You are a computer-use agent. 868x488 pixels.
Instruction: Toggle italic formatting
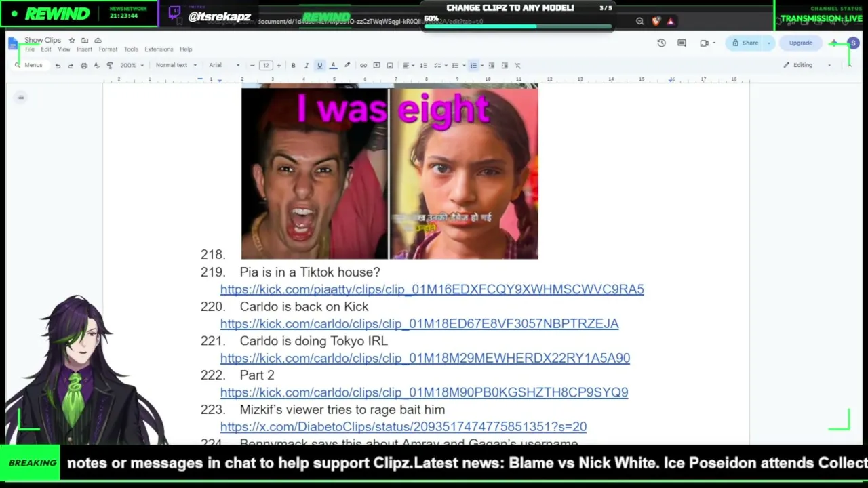[306, 66]
